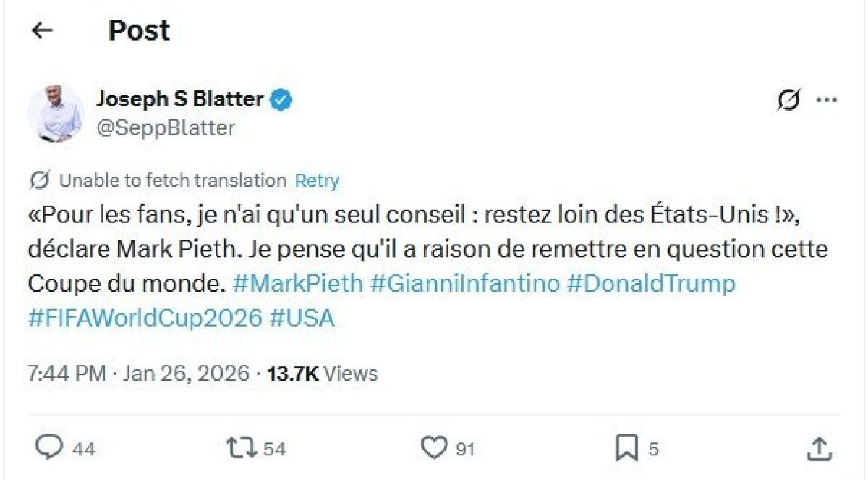Click the Jan 26, 2026 timestamp
The image size is (868, 480).
tap(188, 374)
